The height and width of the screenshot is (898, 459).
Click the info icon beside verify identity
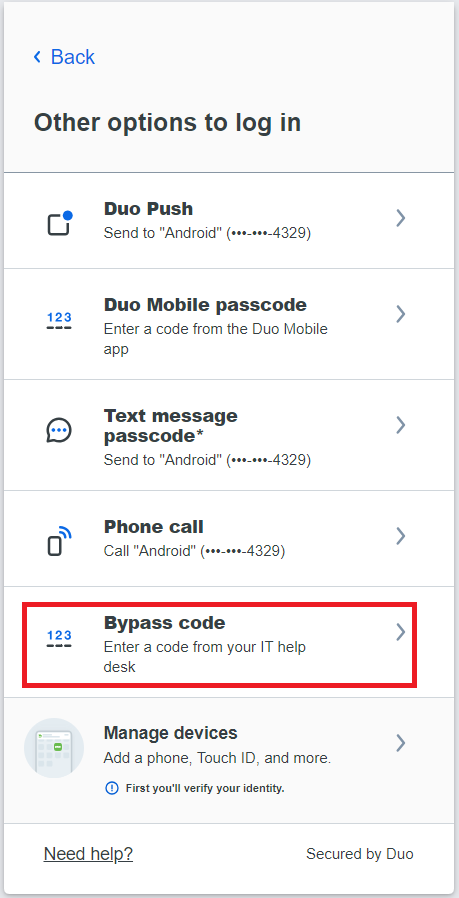112,788
